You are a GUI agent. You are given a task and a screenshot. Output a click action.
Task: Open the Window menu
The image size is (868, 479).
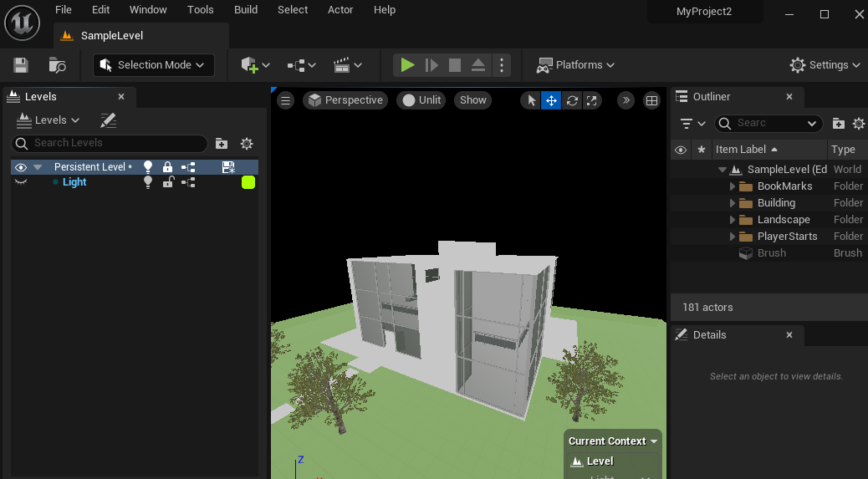pyautogui.click(x=148, y=10)
